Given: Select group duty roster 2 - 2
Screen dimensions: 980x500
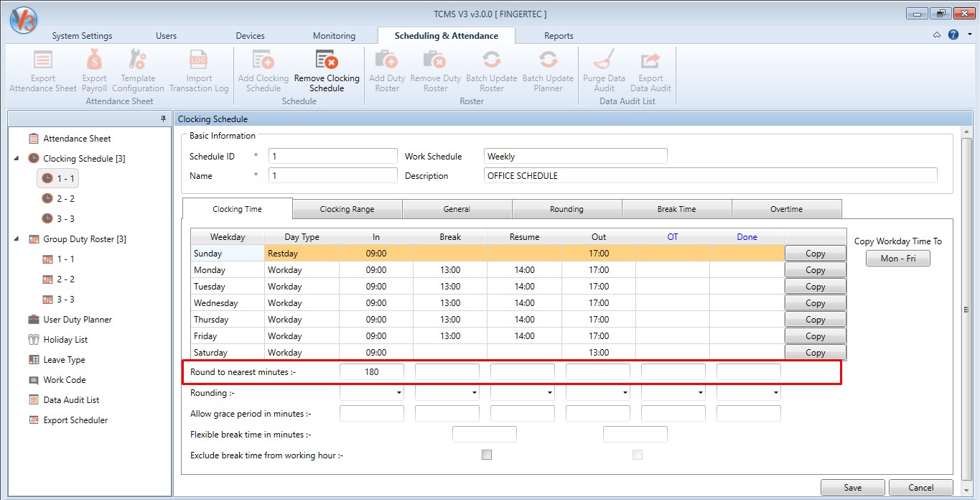Looking at the screenshot, I should point(58,279).
